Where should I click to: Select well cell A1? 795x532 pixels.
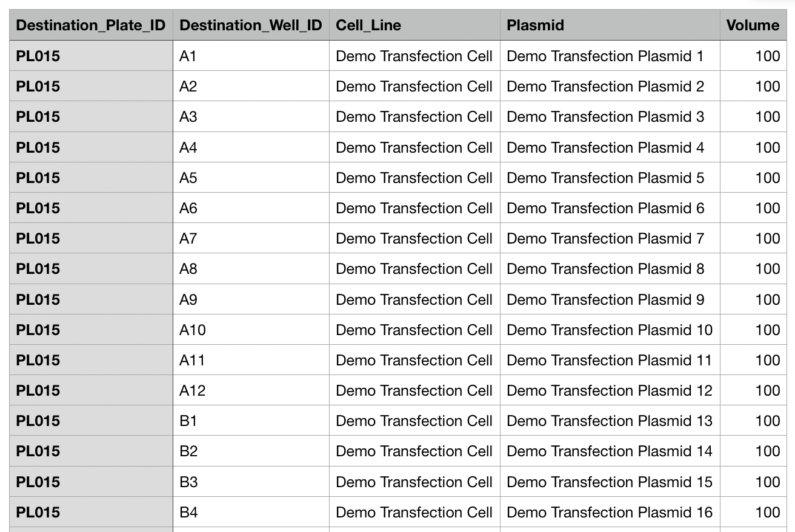point(250,56)
